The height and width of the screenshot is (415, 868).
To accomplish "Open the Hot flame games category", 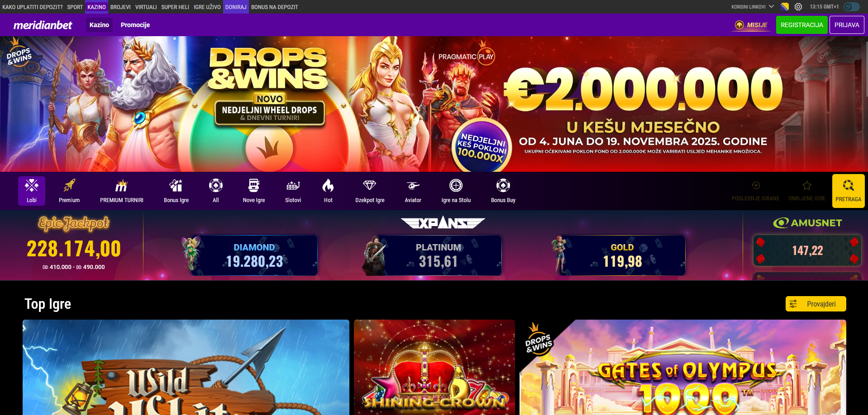I will (328, 191).
